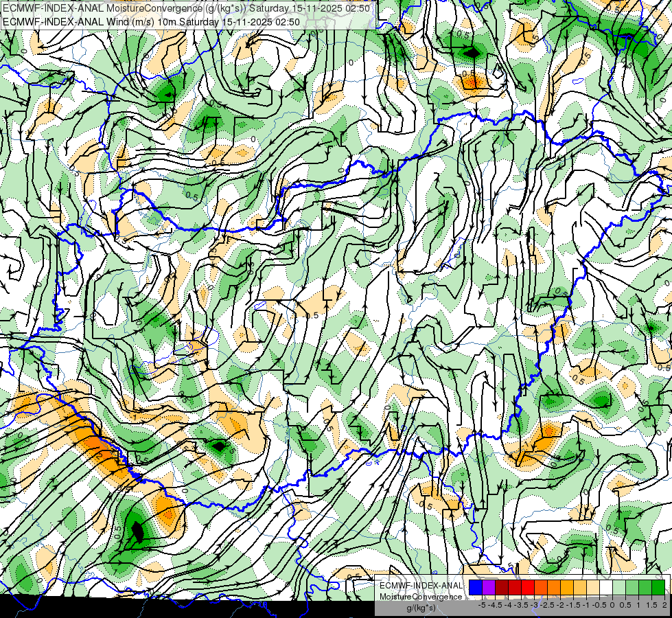
Task: Click the g/(kg*s) unit label under the legend
Action: coord(421,608)
